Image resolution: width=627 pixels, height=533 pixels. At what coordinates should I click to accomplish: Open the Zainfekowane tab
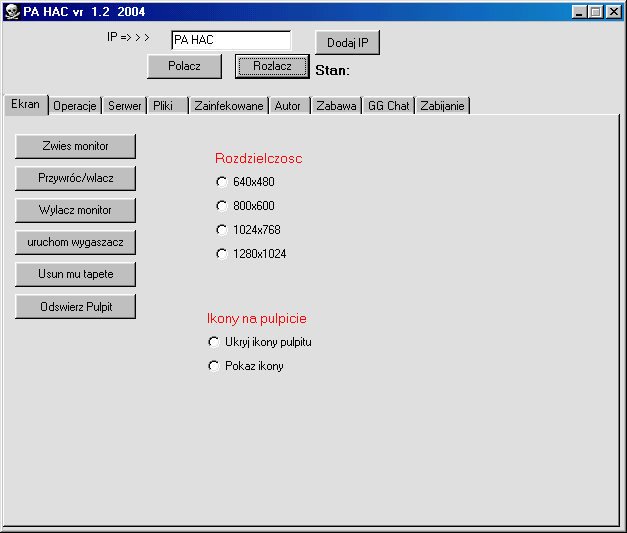pos(229,106)
